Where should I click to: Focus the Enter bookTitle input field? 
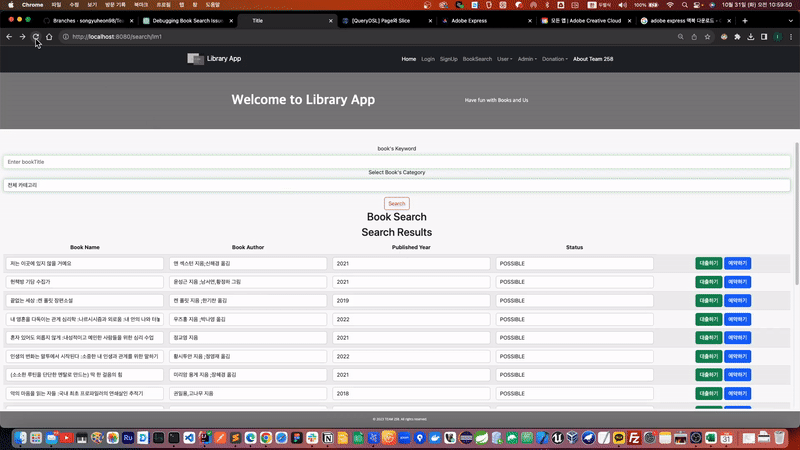[396, 161]
